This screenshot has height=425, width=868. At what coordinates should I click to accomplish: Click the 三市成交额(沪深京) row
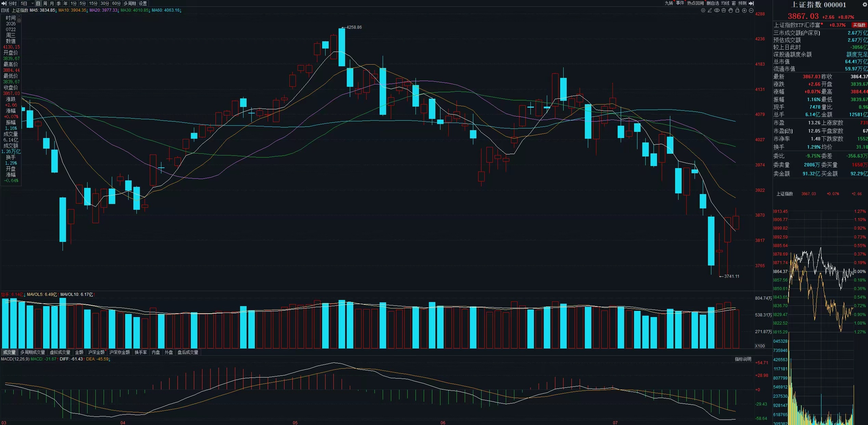(x=820, y=33)
